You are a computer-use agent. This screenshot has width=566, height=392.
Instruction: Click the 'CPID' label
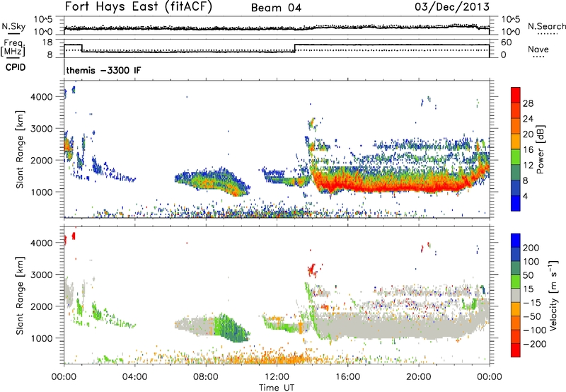(16, 67)
